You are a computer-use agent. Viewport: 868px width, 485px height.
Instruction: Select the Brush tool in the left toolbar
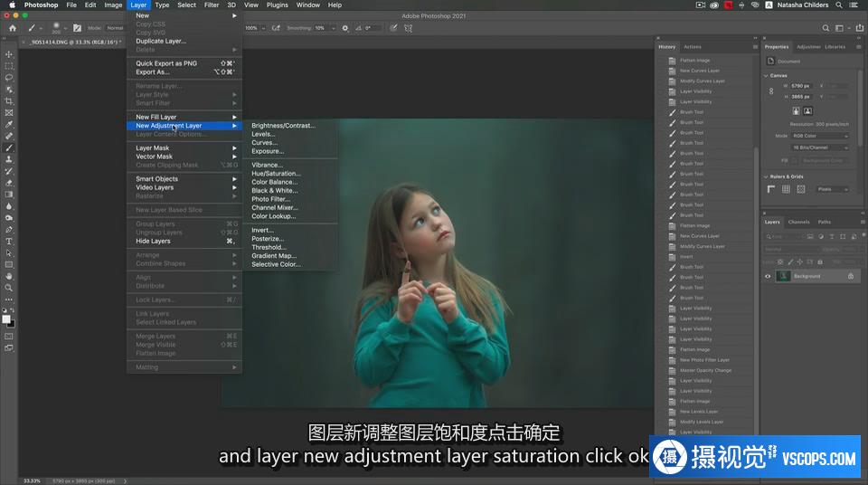[x=9, y=148]
